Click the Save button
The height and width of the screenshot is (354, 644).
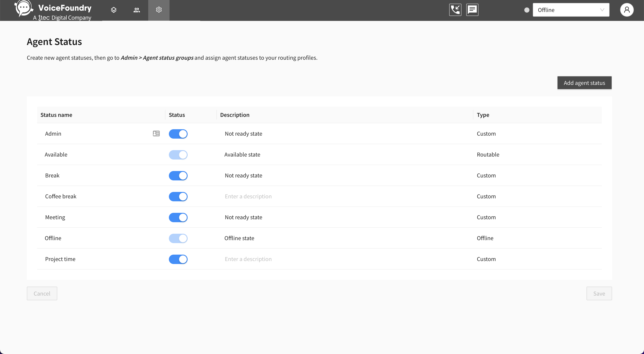599,293
